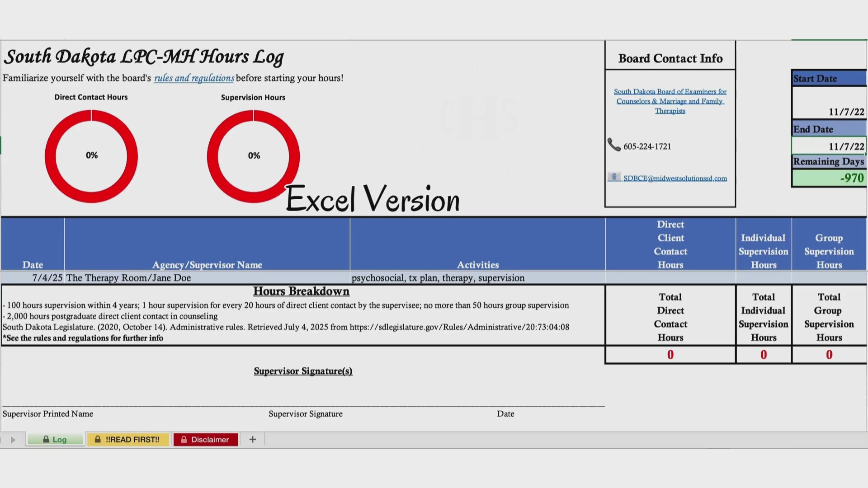Click the Activities column header
This screenshot has height=488, width=868.
coord(477,244)
